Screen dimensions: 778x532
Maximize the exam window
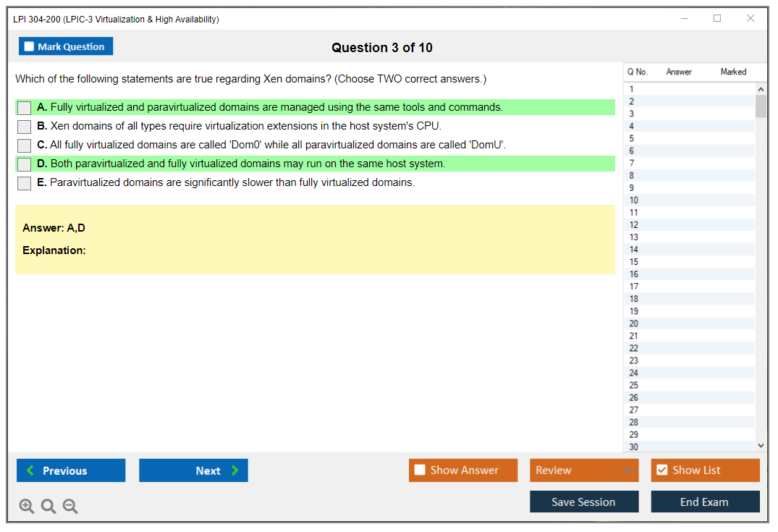point(717,19)
